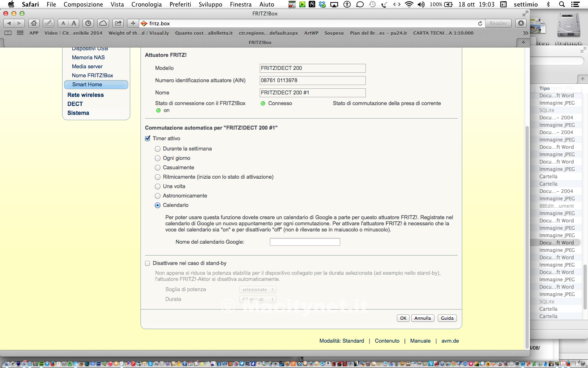Select the 'Calendario' radio button
Viewport: 588px width, 368px height.
pyautogui.click(x=158, y=205)
